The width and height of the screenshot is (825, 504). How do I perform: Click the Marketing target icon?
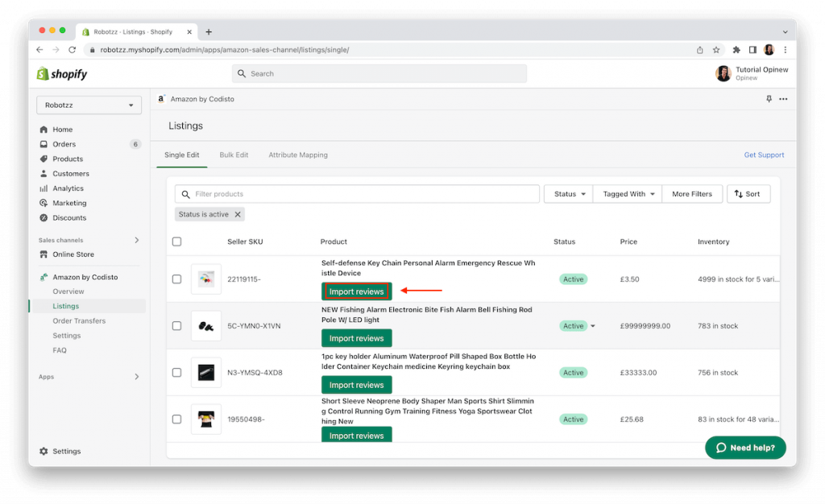[x=44, y=203]
